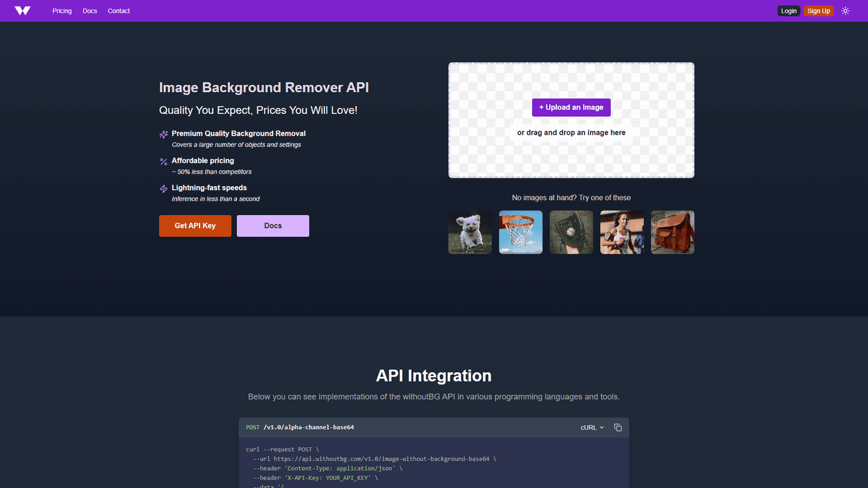Try the fluffy white dog sample image
The height and width of the screenshot is (488, 868).
click(470, 232)
